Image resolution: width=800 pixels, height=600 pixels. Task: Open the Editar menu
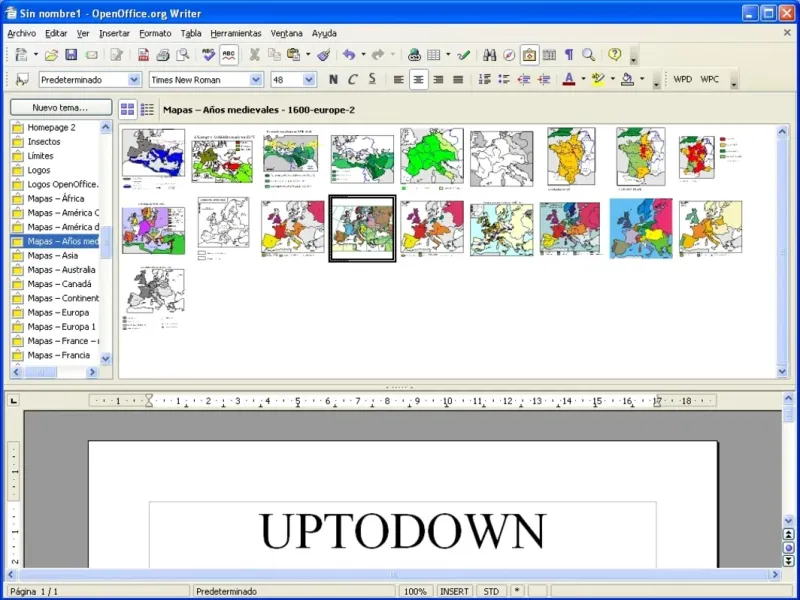click(56, 33)
